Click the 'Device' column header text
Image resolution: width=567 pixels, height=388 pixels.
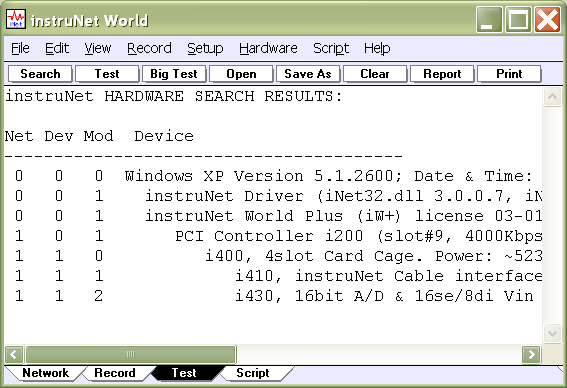tap(164, 136)
